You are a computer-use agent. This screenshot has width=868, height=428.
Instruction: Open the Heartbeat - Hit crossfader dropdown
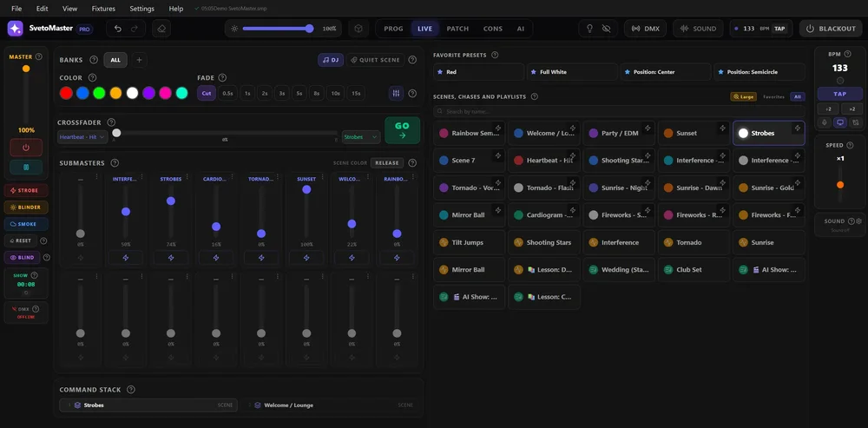tap(82, 137)
